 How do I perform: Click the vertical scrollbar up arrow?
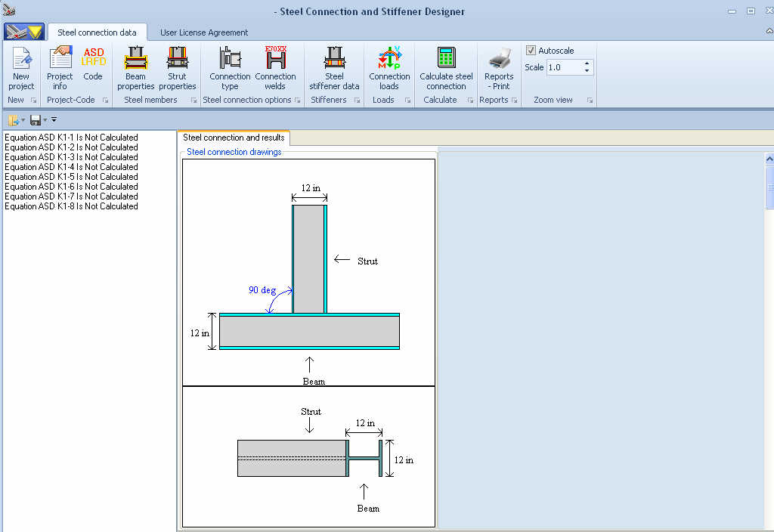click(x=769, y=159)
